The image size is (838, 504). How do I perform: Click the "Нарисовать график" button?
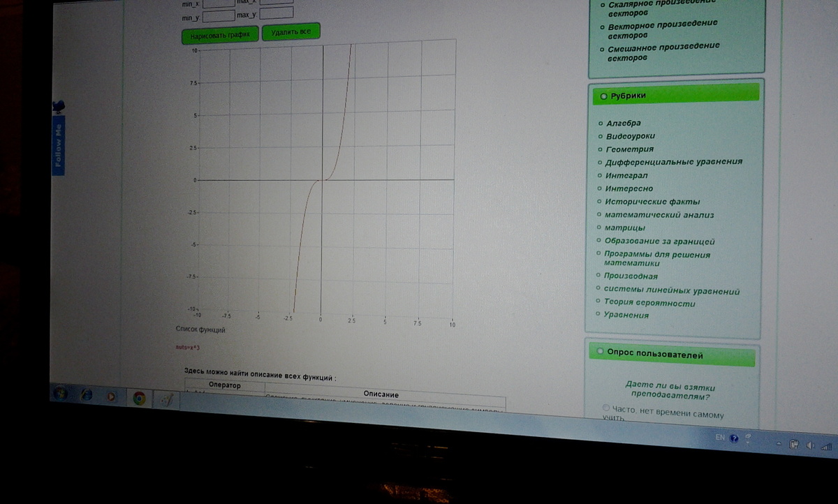click(x=220, y=34)
